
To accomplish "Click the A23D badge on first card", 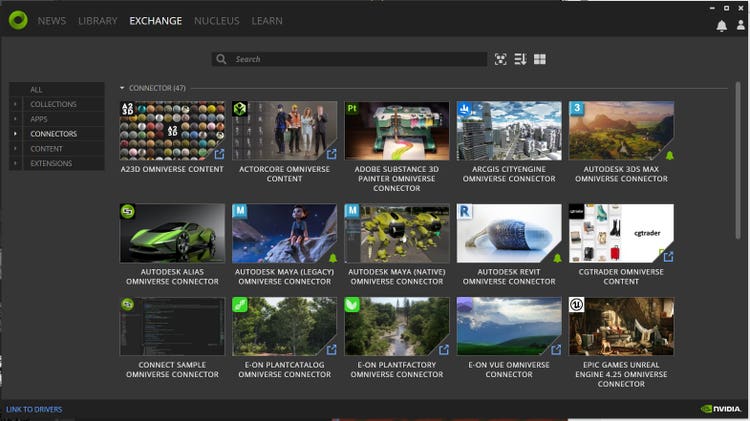I will 127,109.
